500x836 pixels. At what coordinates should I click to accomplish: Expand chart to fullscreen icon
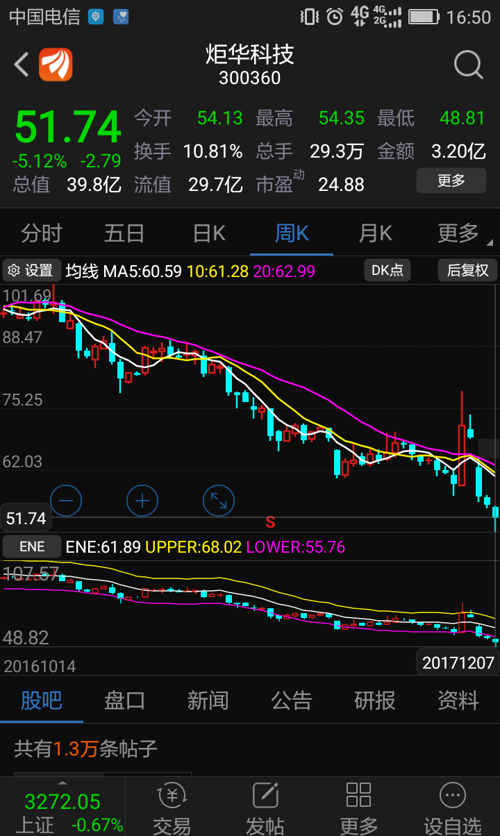219,501
